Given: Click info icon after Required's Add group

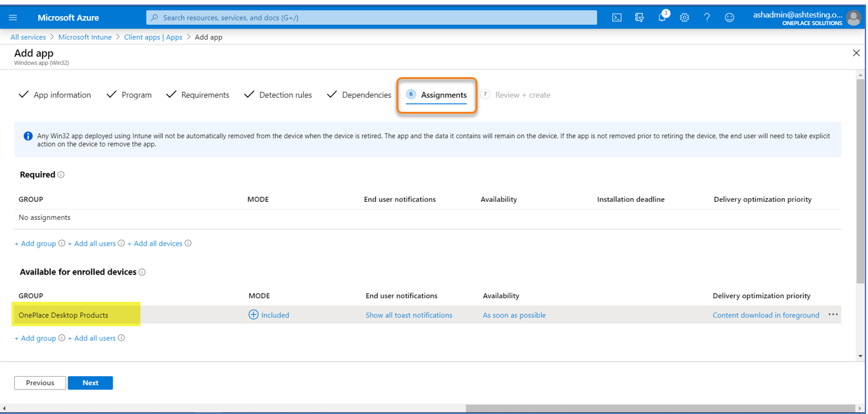Looking at the screenshot, I should tap(62, 244).
